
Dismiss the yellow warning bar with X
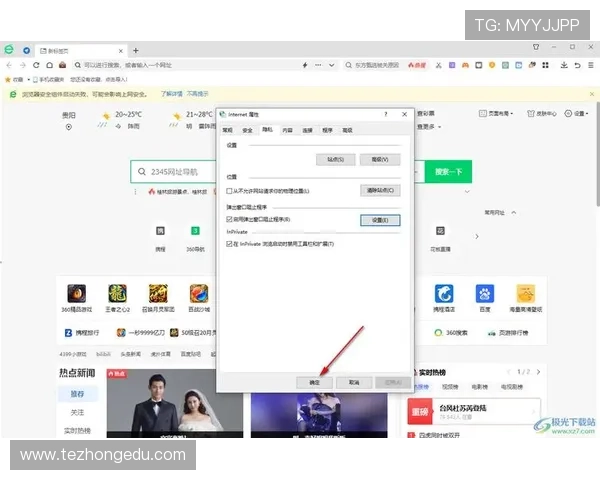[x=592, y=94]
